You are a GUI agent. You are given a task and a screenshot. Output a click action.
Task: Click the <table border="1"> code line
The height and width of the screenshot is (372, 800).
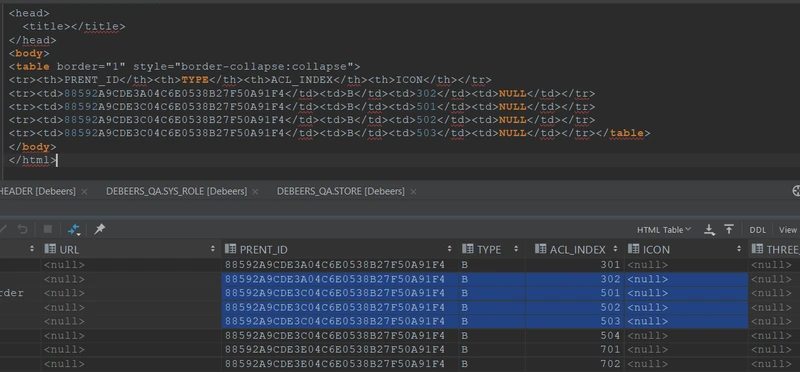tap(184, 66)
